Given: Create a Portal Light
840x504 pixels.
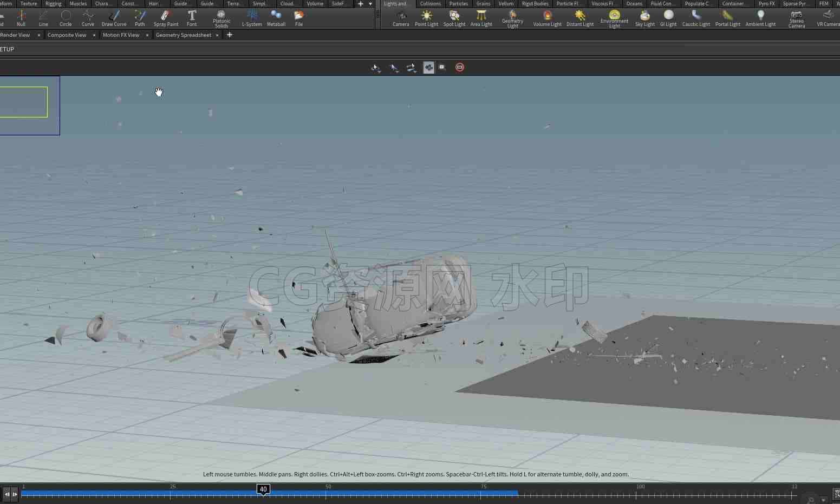Looking at the screenshot, I should [727, 18].
